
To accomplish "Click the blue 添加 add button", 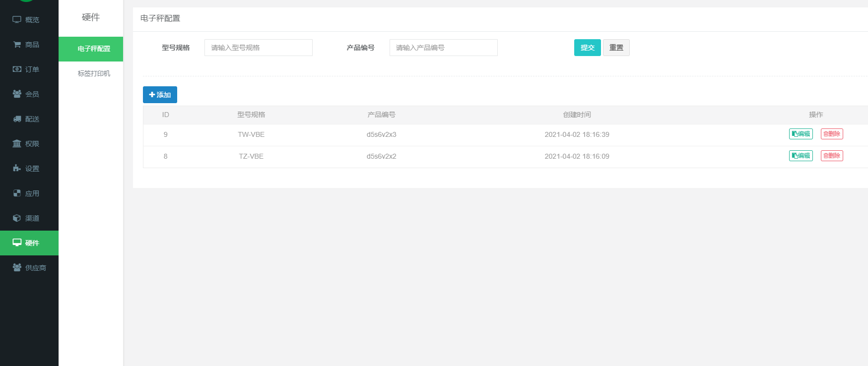I will coord(160,95).
